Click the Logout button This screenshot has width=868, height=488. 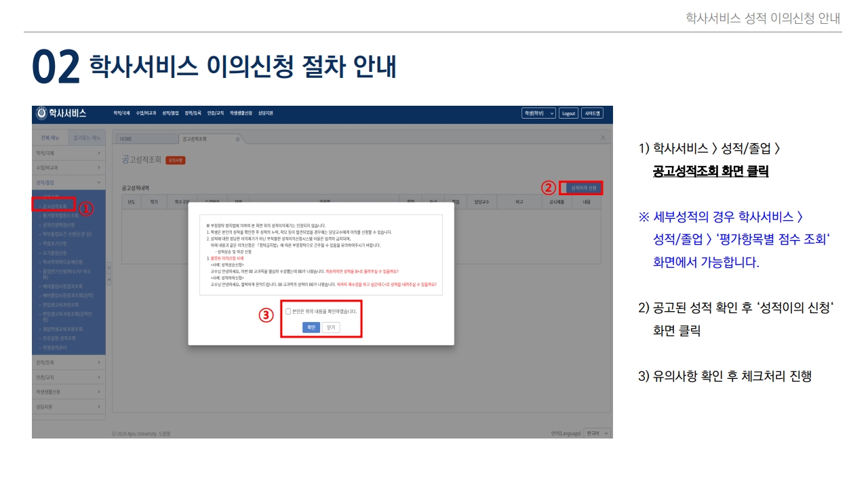(568, 113)
